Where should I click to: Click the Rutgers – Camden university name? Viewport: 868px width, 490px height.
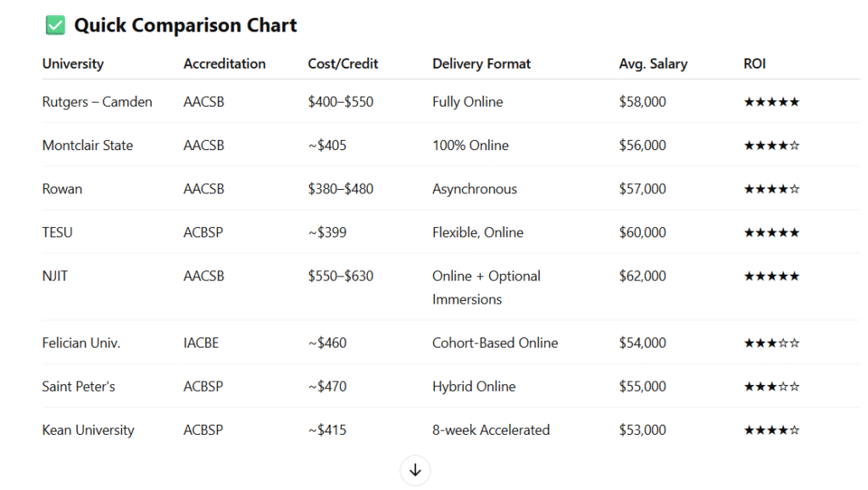click(97, 102)
